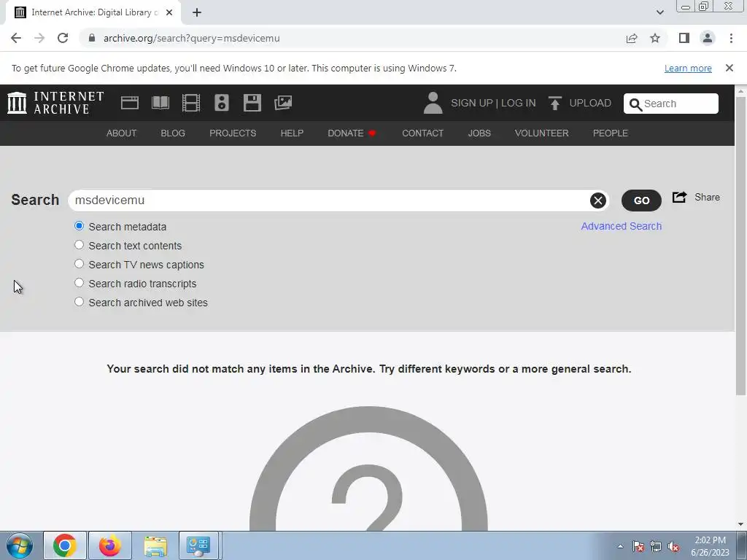Click the Share text link
This screenshot has width=747, height=560.
click(707, 197)
